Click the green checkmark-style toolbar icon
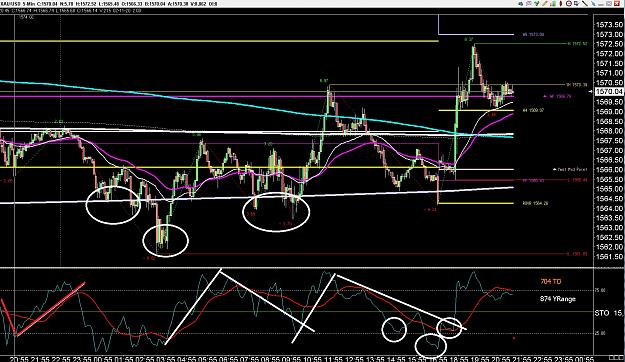 click(x=537, y=4)
